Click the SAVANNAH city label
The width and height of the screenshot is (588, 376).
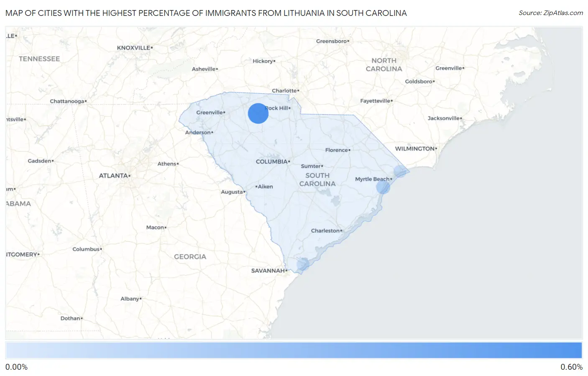click(268, 271)
